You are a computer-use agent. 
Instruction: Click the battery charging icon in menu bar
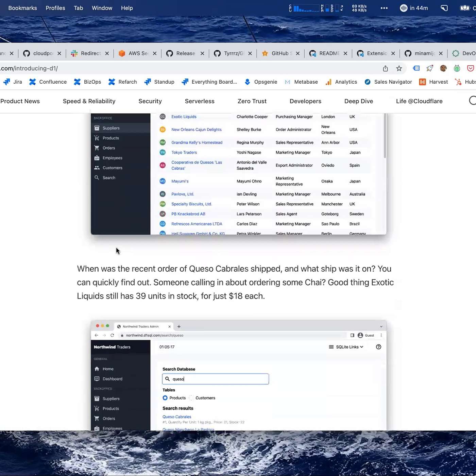[465, 8]
